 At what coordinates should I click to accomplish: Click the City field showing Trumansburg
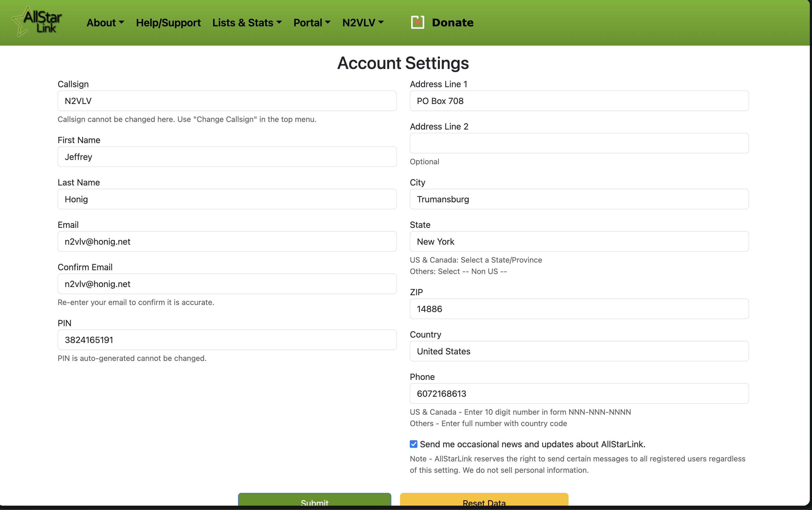pyautogui.click(x=579, y=199)
